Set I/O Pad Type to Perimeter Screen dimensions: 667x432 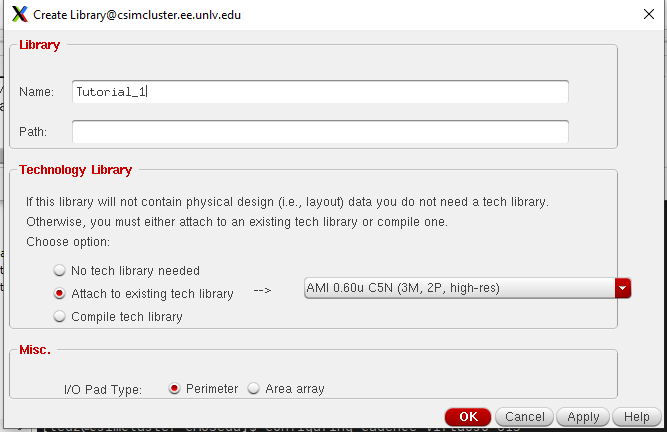(175, 388)
